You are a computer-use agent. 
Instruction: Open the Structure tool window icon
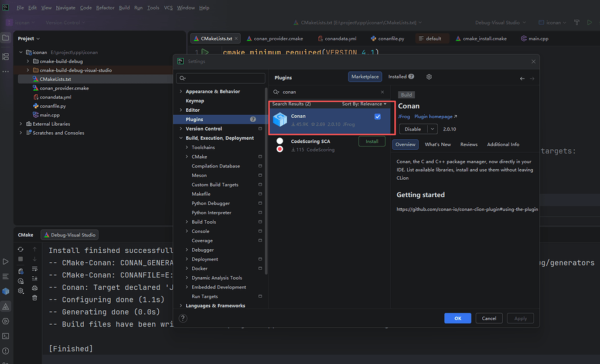pyautogui.click(x=6, y=57)
